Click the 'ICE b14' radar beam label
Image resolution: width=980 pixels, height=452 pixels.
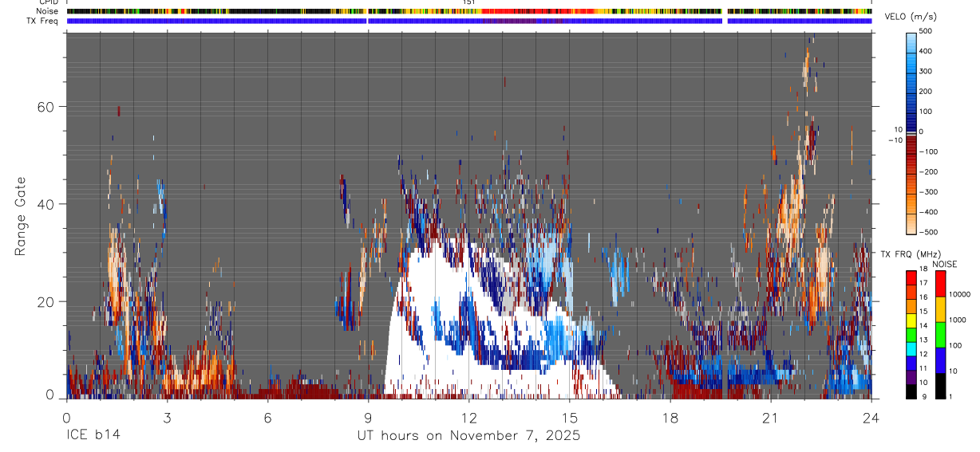pyautogui.click(x=93, y=435)
